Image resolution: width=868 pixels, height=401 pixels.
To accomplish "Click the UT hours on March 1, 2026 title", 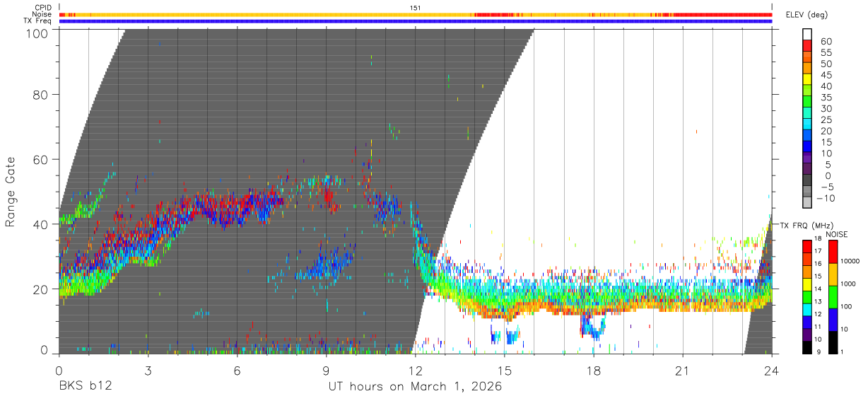I will point(415,387).
